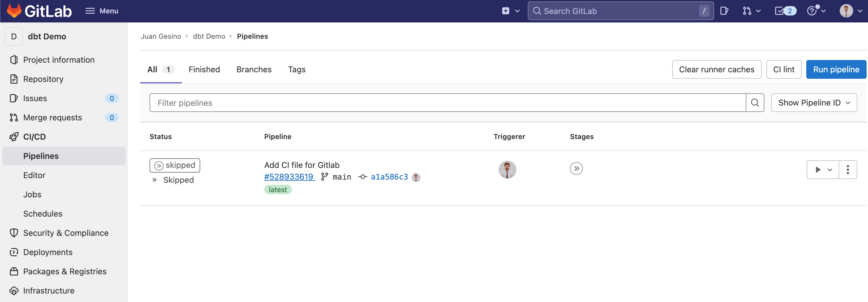Open the Issues shortcut icon in top bar
The height and width of the screenshot is (302, 868).
724,11
